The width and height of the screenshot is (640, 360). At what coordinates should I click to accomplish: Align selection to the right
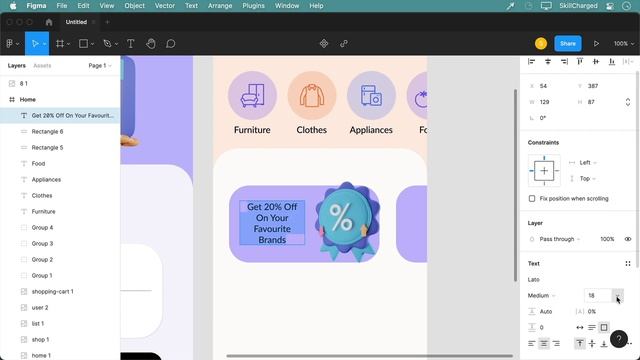click(x=564, y=62)
